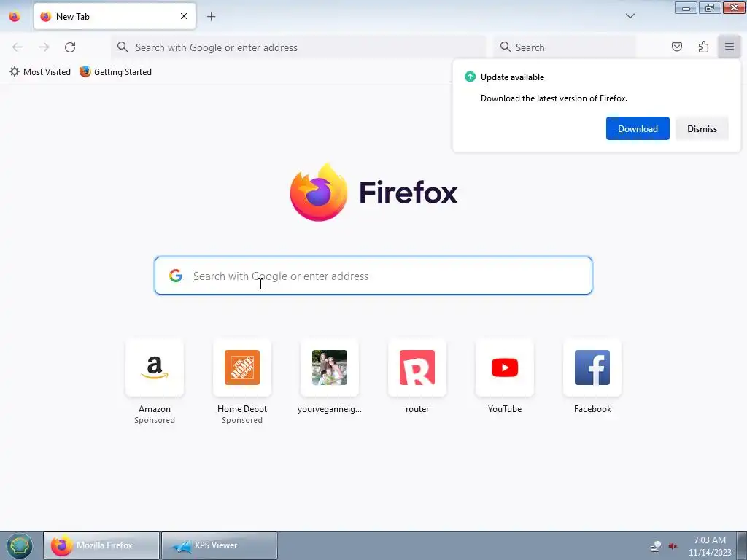
Task: Open a new tab with plus icon
Action: [211, 17]
